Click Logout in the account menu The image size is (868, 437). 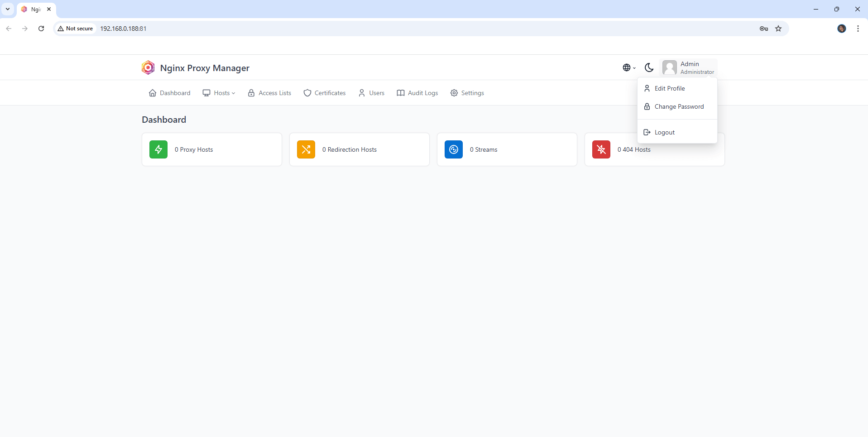[665, 132]
